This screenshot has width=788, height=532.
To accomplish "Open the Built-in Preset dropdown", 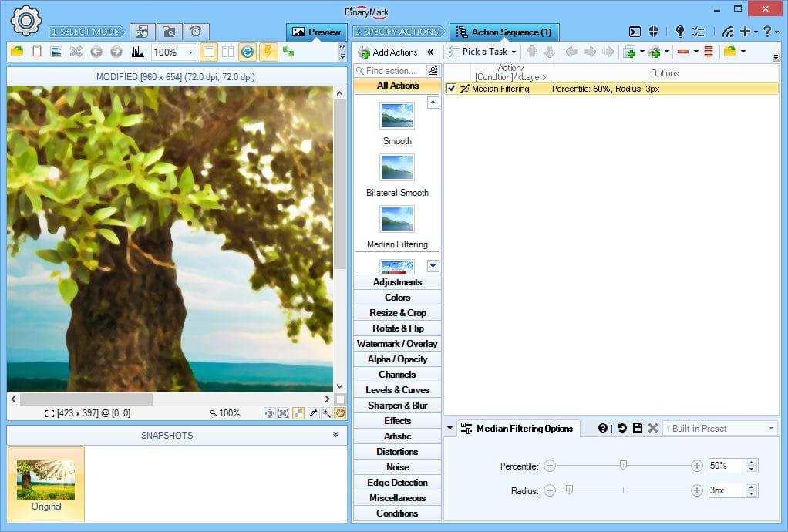I will coord(770,428).
